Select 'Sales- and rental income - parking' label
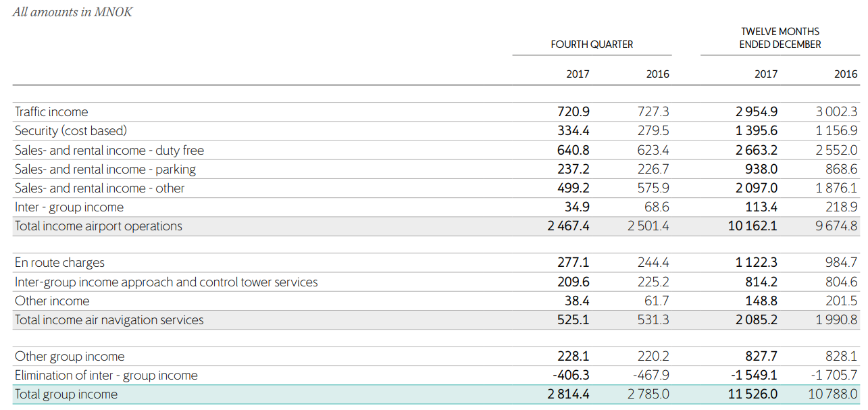This screenshot has height=410, width=868. click(x=105, y=169)
